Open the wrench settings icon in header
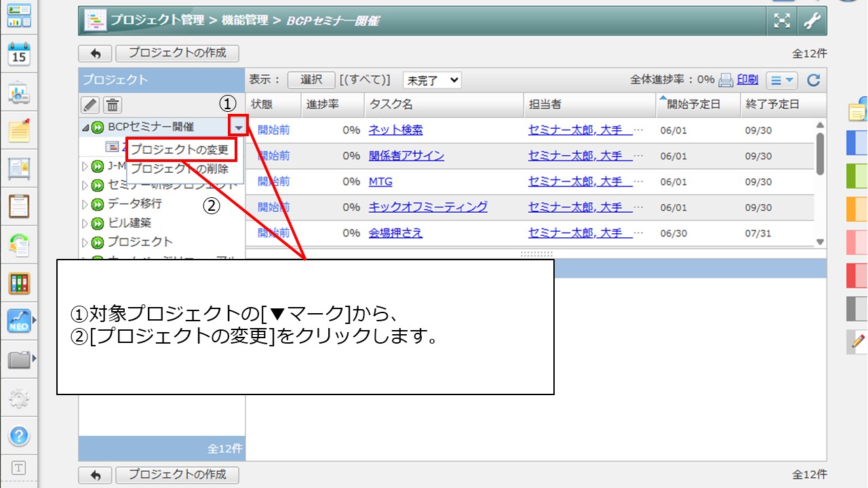 tap(812, 21)
